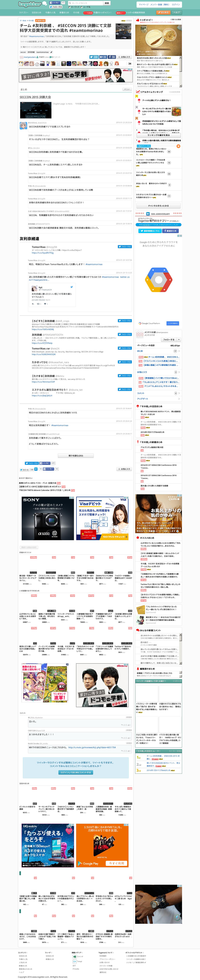The width and height of the screenshot is (200, 980).
Task: Click the teamtomorinao tag
Action: point(43,52)
